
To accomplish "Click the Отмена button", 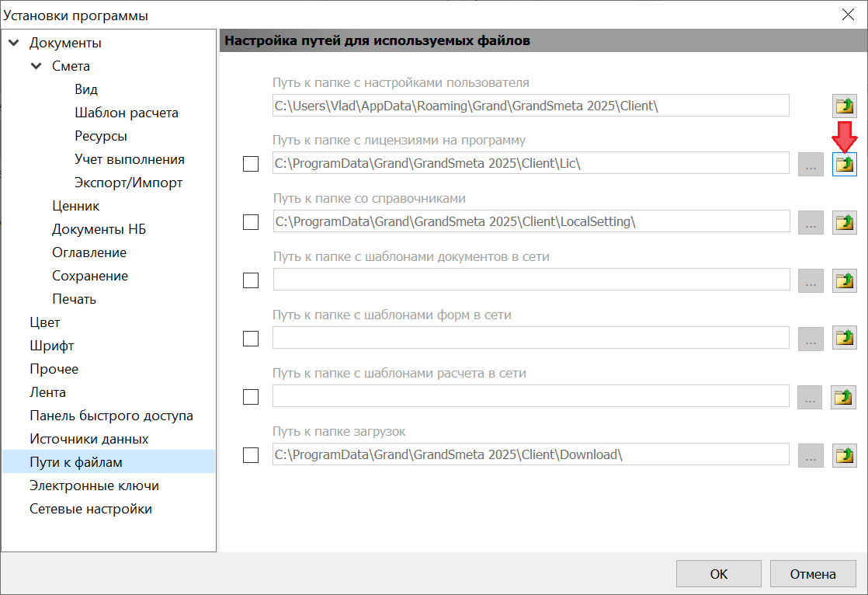I will pyautogui.click(x=812, y=574).
